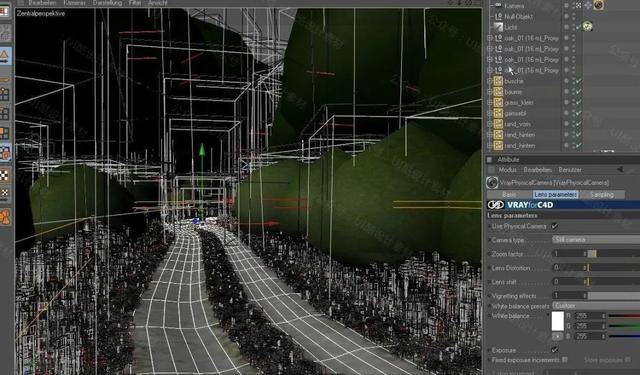Toggle the green enable checkmark for Licht
Image resolution: width=640 pixels, height=375 pixels.
578,27
